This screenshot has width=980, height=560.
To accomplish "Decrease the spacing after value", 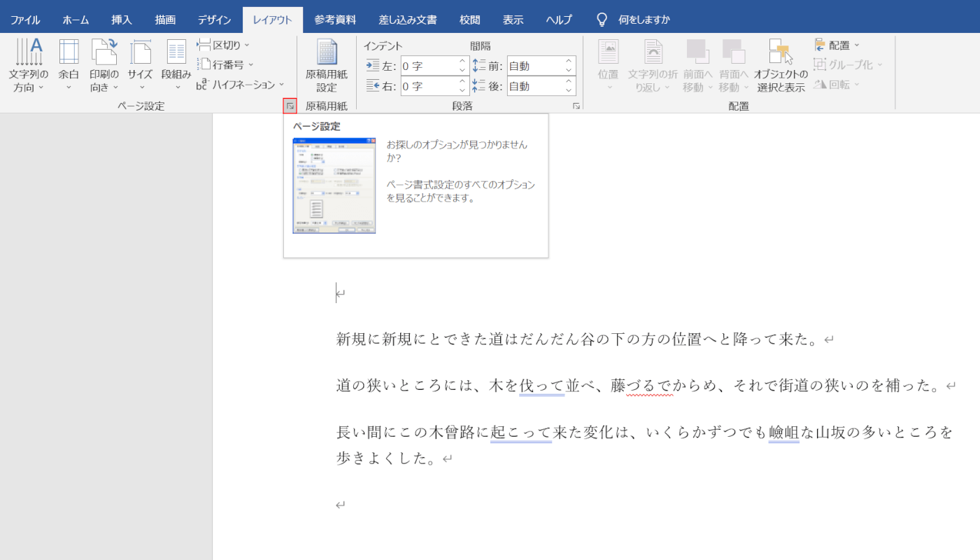I will (x=569, y=91).
